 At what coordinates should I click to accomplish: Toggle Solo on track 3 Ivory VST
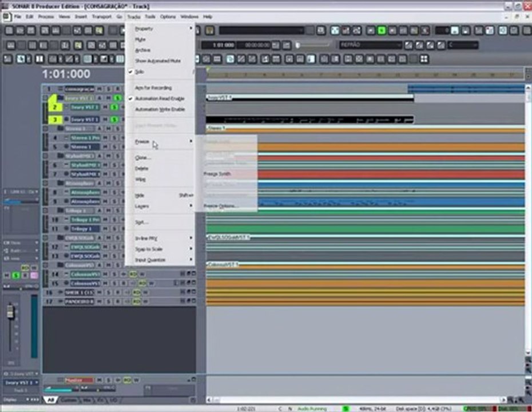click(114, 120)
